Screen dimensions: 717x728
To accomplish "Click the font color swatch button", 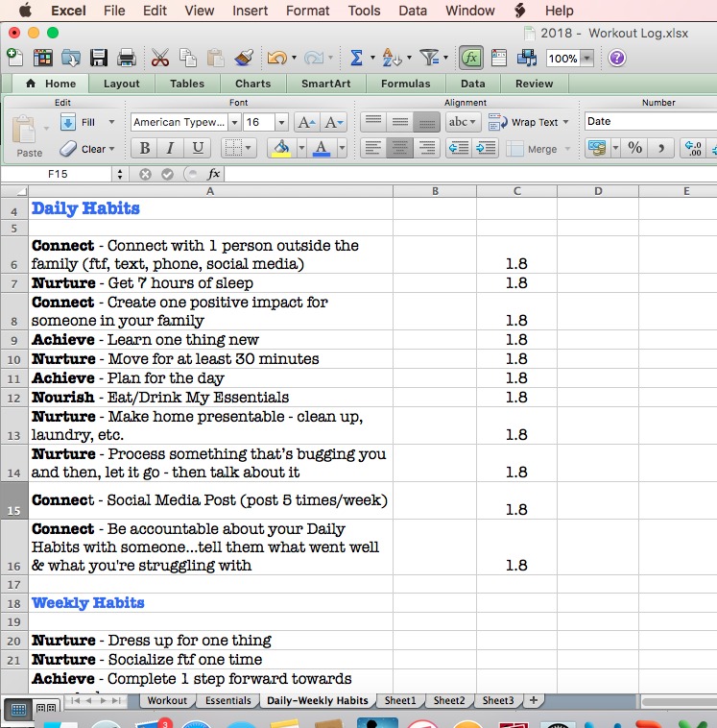I will pyautogui.click(x=321, y=148).
